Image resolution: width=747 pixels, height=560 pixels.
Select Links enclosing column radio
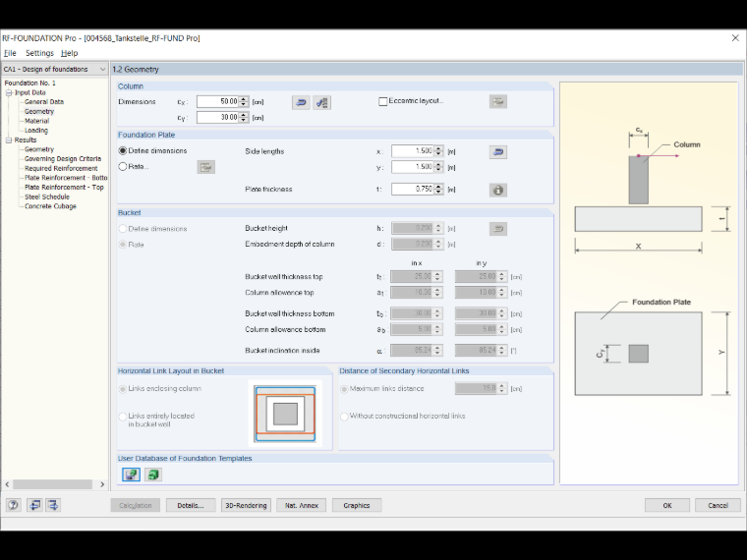123,389
